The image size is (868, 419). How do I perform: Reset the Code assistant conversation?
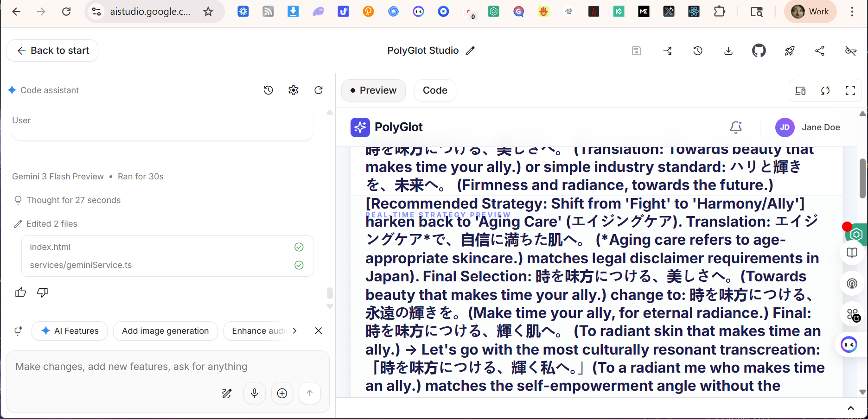[x=319, y=90]
